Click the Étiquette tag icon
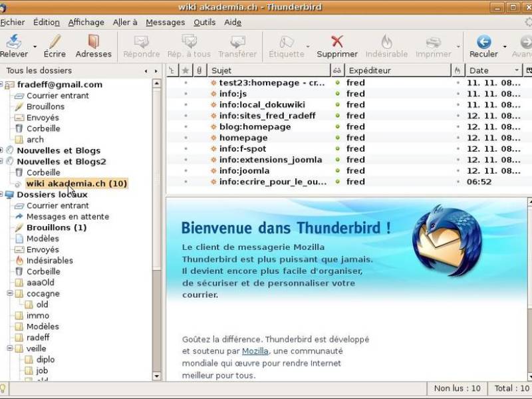532x399 pixels. tap(287, 42)
